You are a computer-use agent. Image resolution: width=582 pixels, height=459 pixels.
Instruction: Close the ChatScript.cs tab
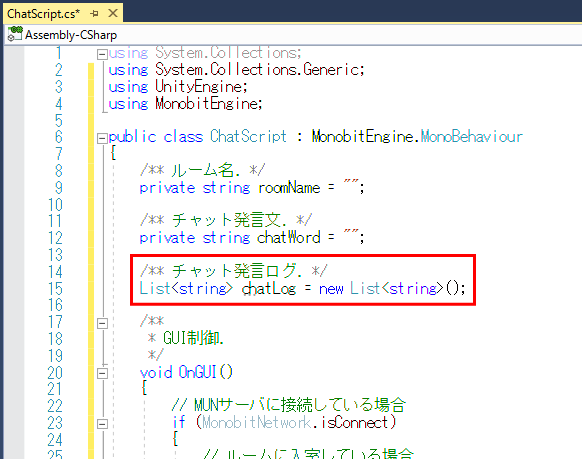pos(113,14)
